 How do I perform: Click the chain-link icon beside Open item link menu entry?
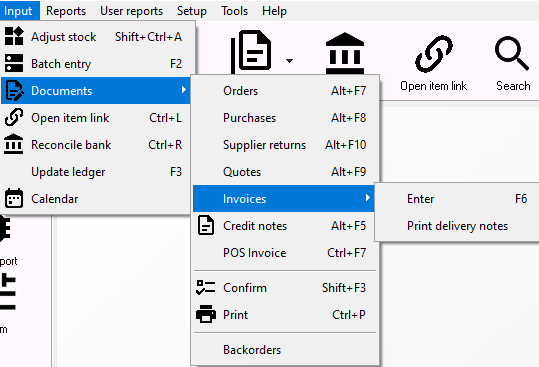click(14, 118)
